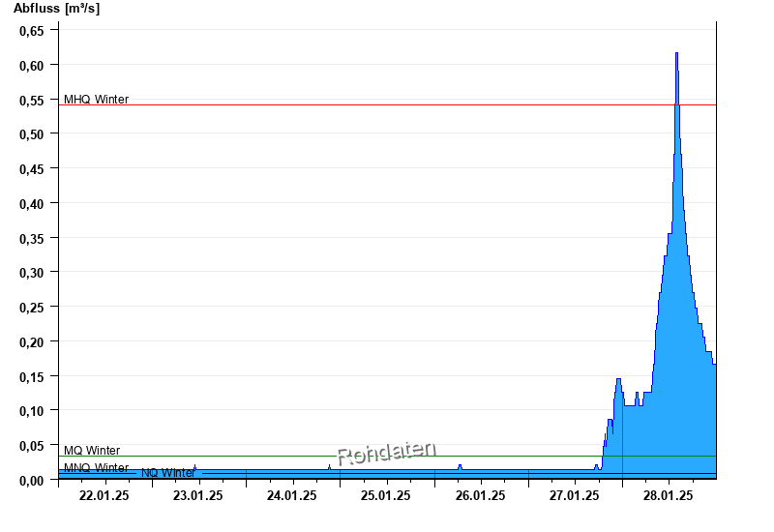Click the 0,15 y-axis value
This screenshot has width=774, height=532.
32,377
